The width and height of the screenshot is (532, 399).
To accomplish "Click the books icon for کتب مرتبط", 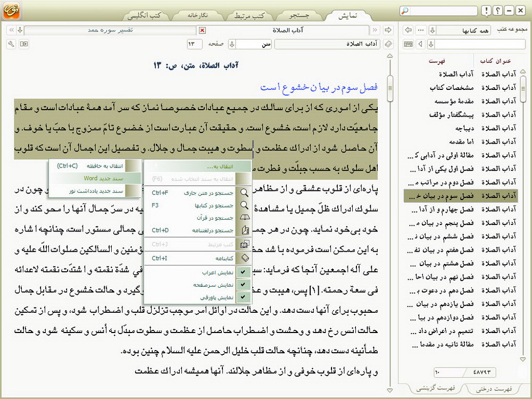I will tap(245, 244).
